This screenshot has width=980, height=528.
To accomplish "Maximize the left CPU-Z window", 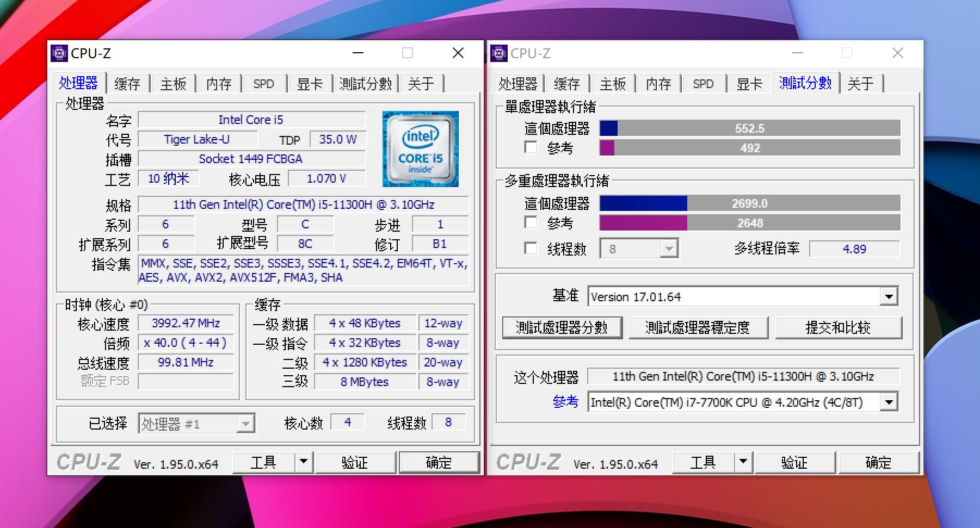I will click(x=408, y=53).
